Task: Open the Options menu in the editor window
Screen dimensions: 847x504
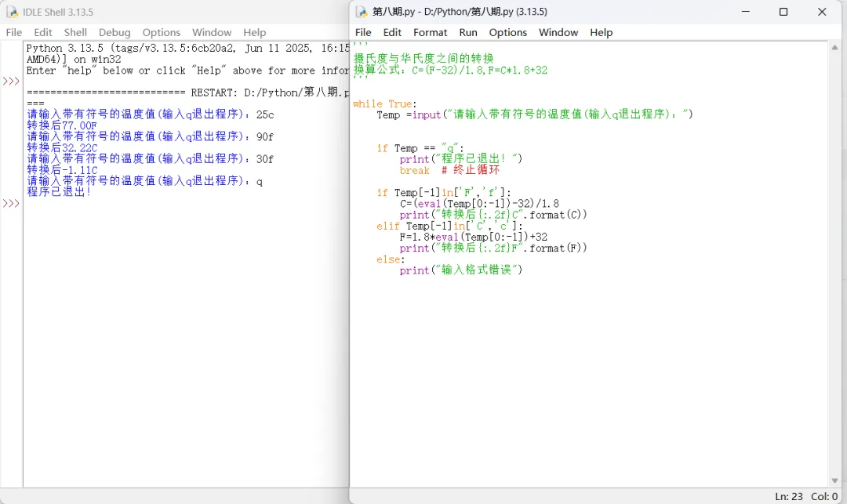Action: coord(507,32)
